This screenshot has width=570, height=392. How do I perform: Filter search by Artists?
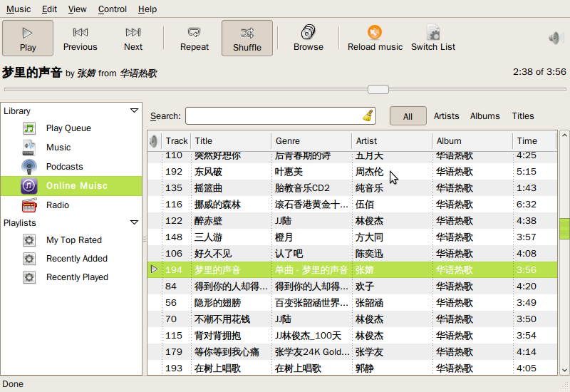point(446,116)
